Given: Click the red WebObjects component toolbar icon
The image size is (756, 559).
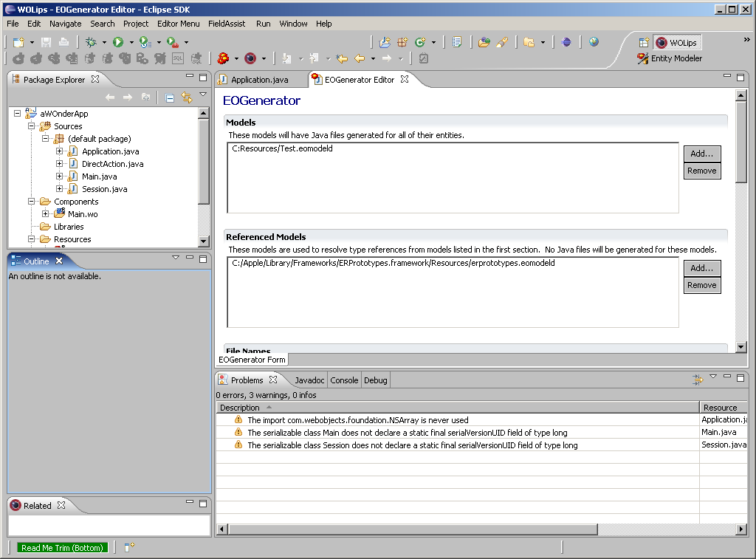Looking at the screenshot, I should [223, 58].
